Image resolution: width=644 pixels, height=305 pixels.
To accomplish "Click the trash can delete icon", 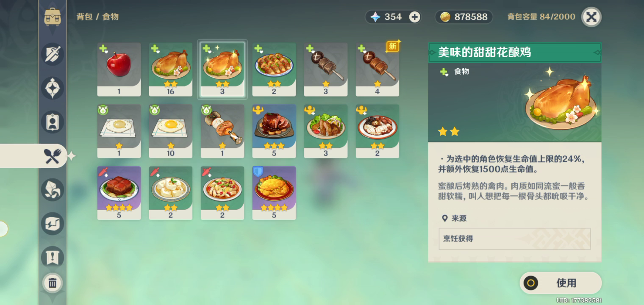I will pyautogui.click(x=53, y=283).
